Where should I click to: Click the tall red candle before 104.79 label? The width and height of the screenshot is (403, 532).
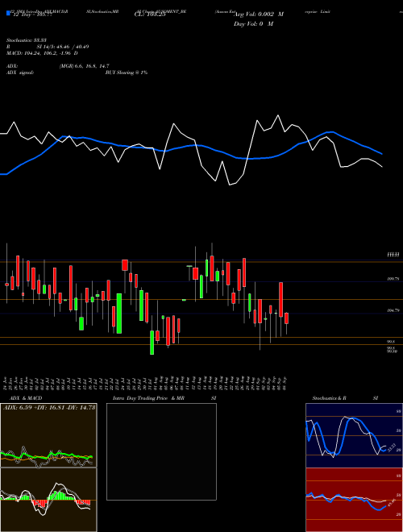[x=280, y=300]
